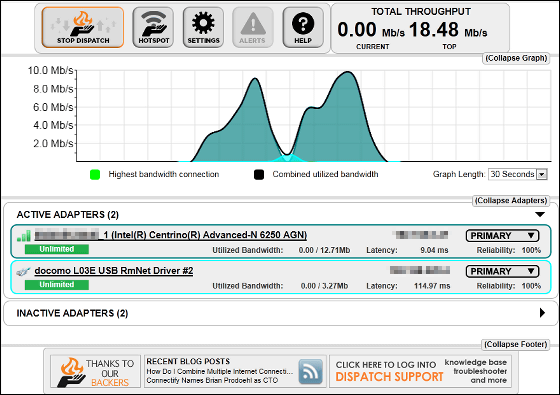Click the 'Combined utilized bandwidth' legend label

[325, 174]
